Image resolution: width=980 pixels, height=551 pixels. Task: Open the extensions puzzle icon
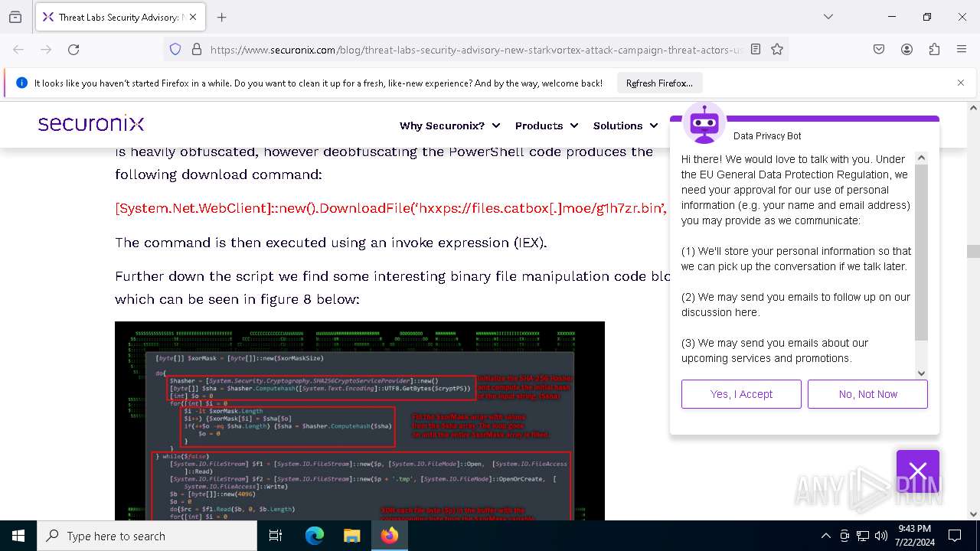point(934,49)
